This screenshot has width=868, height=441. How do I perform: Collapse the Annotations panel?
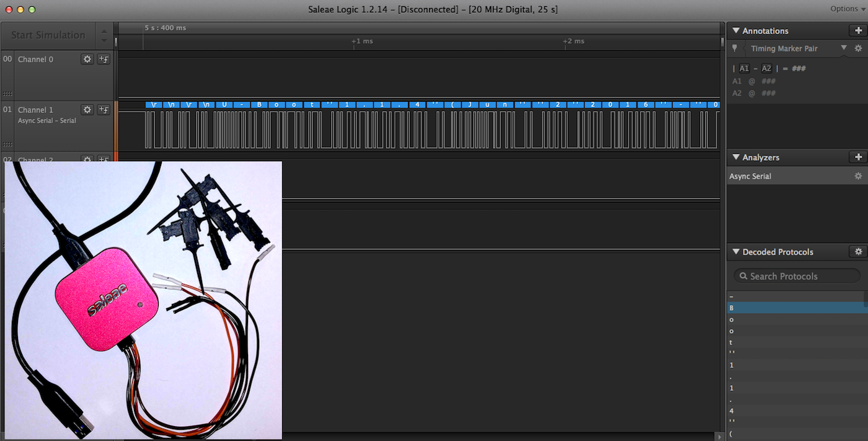point(736,30)
